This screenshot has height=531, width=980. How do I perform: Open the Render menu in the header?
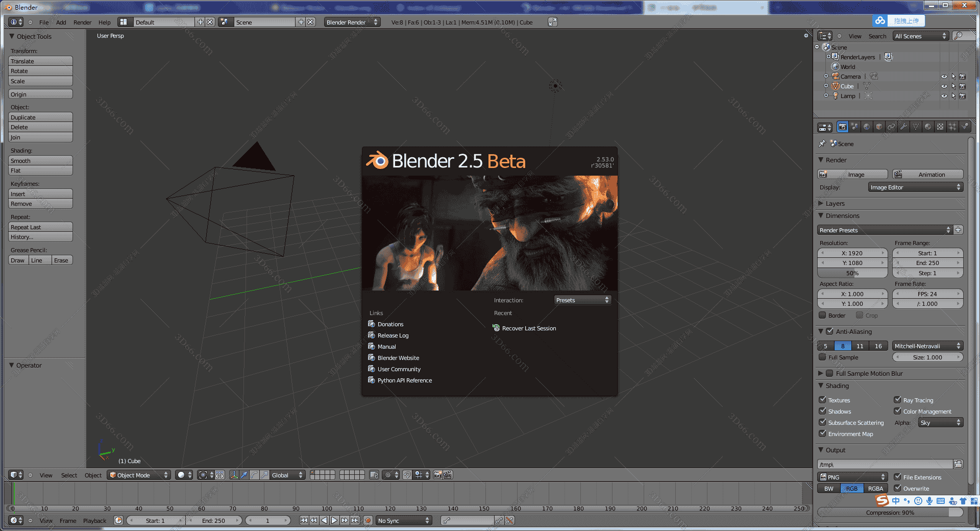point(82,22)
